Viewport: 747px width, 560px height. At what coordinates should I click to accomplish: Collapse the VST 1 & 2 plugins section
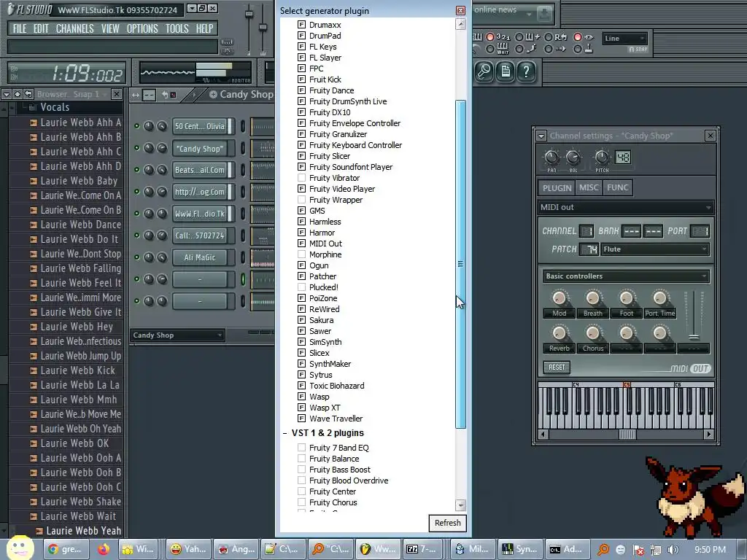coord(285,433)
